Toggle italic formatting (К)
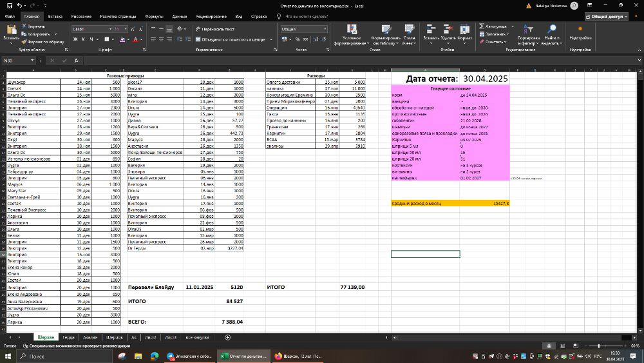Image resolution: width=644 pixels, height=363 pixels. [84, 39]
